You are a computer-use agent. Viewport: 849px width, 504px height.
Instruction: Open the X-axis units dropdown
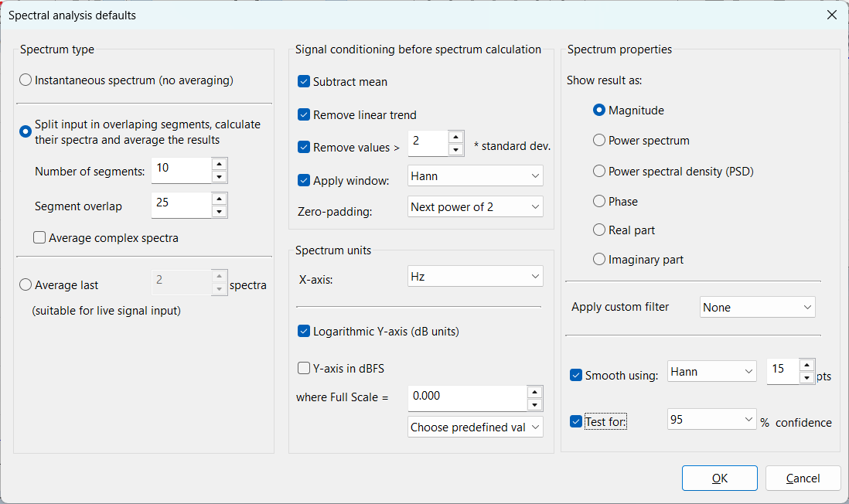pos(475,277)
